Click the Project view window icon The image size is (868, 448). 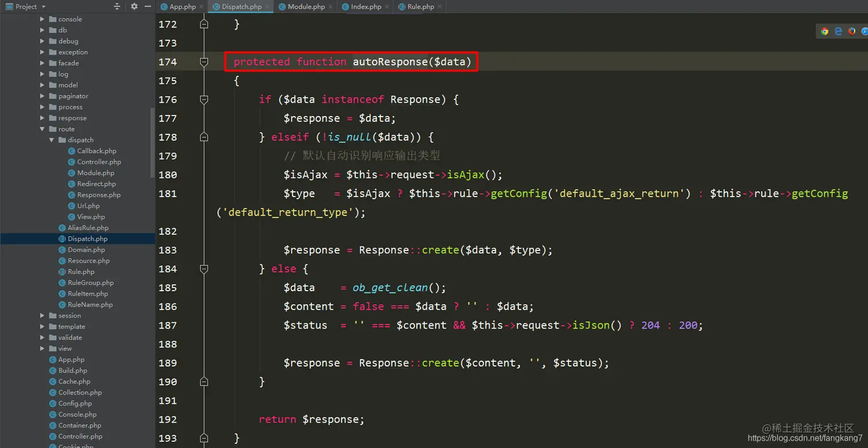pos(10,7)
